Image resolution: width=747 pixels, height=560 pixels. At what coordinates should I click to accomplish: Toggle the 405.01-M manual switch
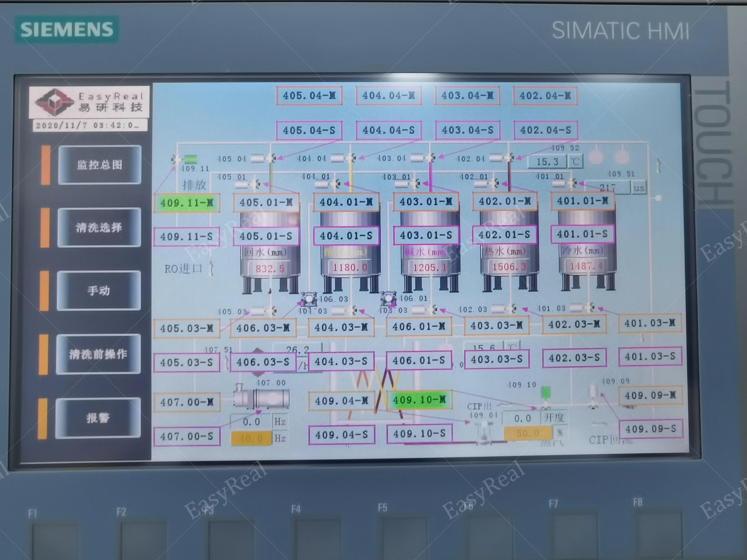[266, 203]
